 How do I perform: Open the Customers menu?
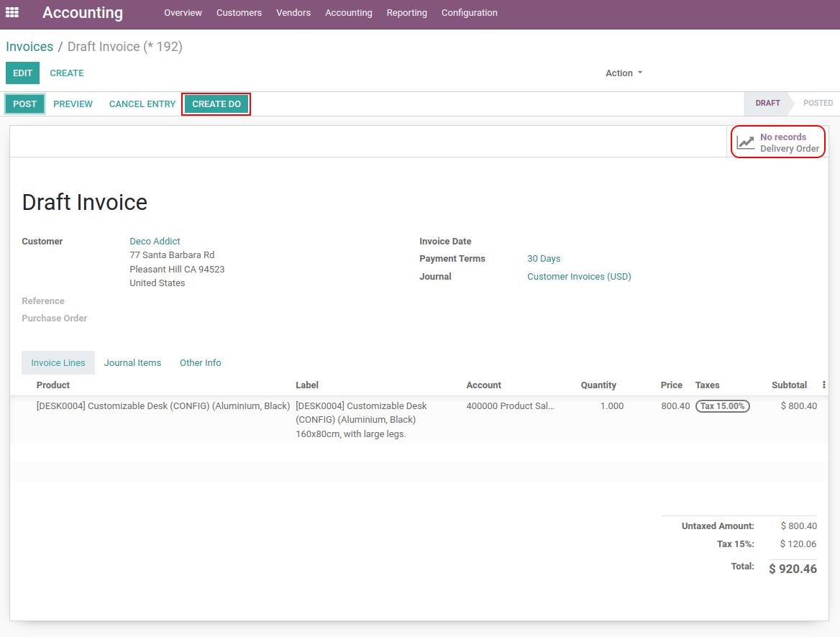[239, 13]
